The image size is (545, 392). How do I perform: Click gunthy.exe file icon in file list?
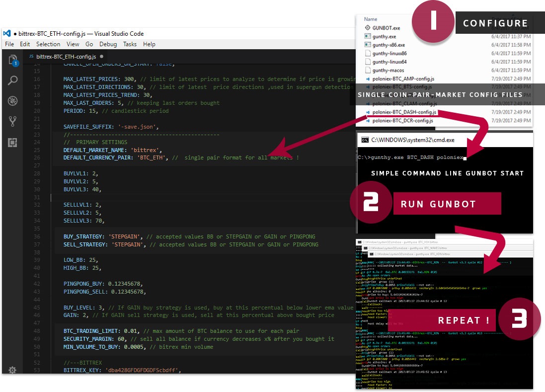click(367, 36)
